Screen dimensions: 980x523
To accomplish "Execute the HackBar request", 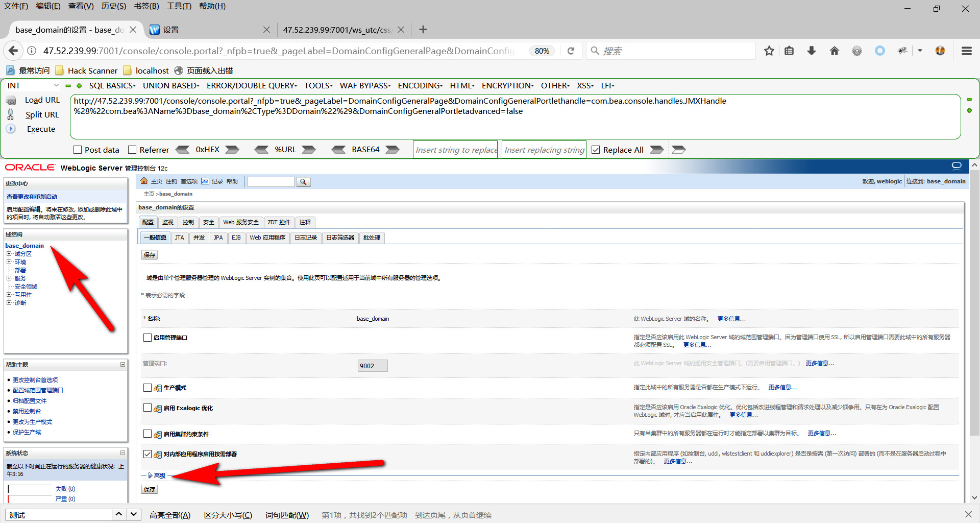I will click(x=41, y=129).
